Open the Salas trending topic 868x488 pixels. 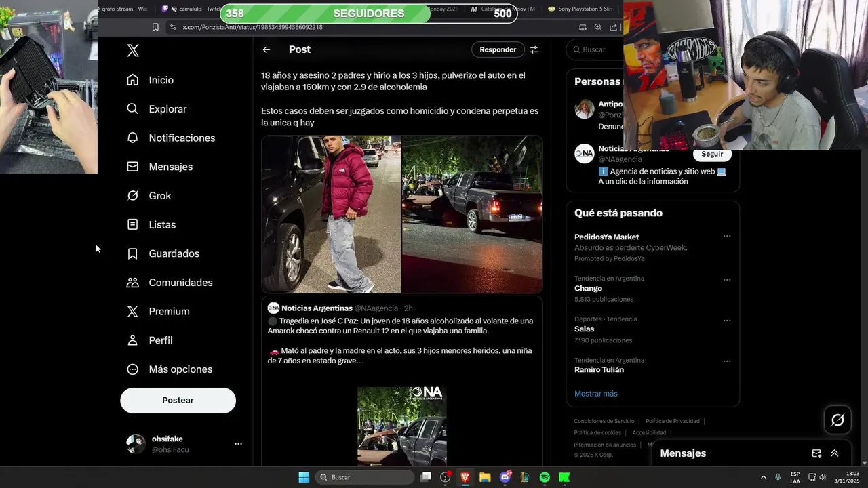coord(584,329)
